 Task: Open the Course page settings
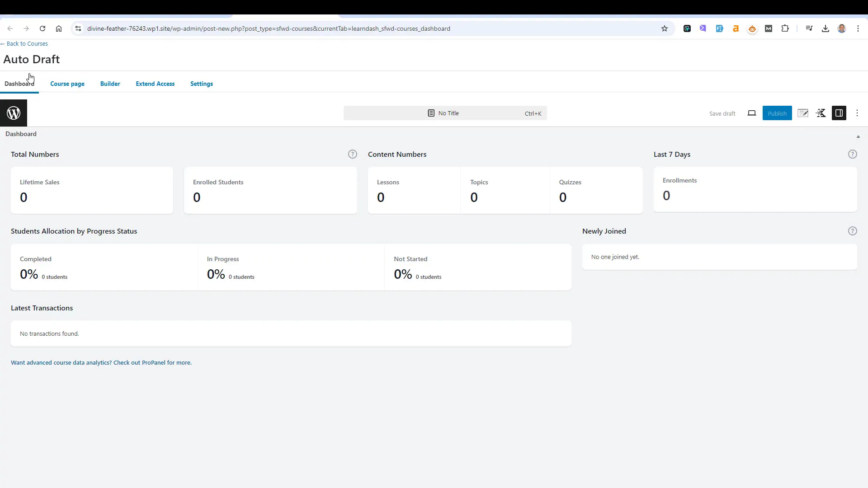coord(67,84)
